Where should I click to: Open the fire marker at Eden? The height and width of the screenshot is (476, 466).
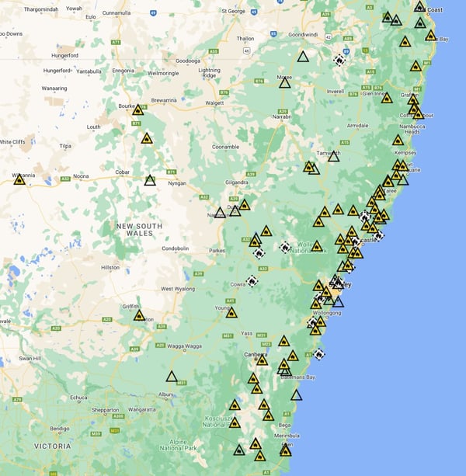pyautogui.click(x=285, y=450)
